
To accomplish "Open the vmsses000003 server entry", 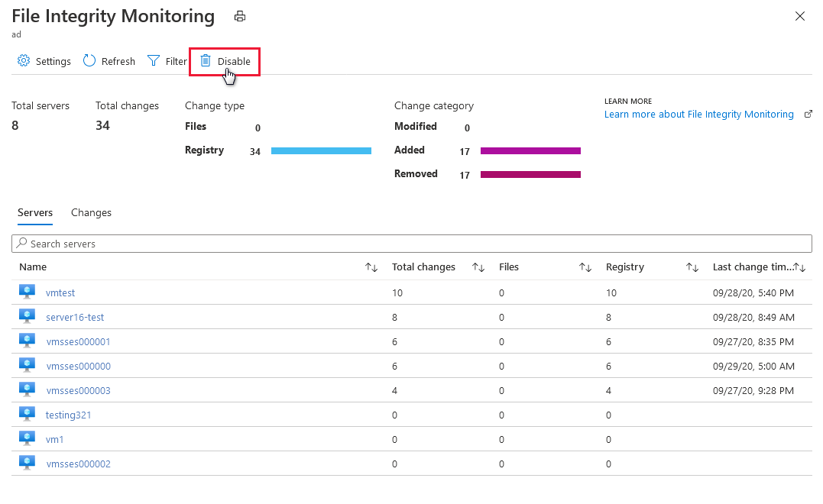I will coord(78,390).
